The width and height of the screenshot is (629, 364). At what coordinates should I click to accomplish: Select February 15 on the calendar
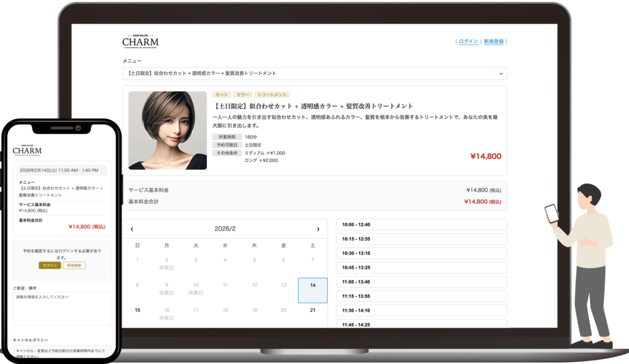click(137, 310)
